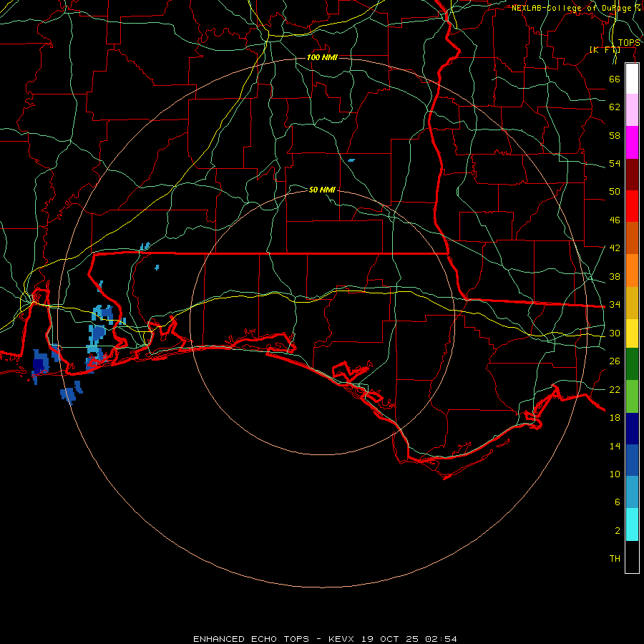Click the legend value 6

click(x=617, y=502)
